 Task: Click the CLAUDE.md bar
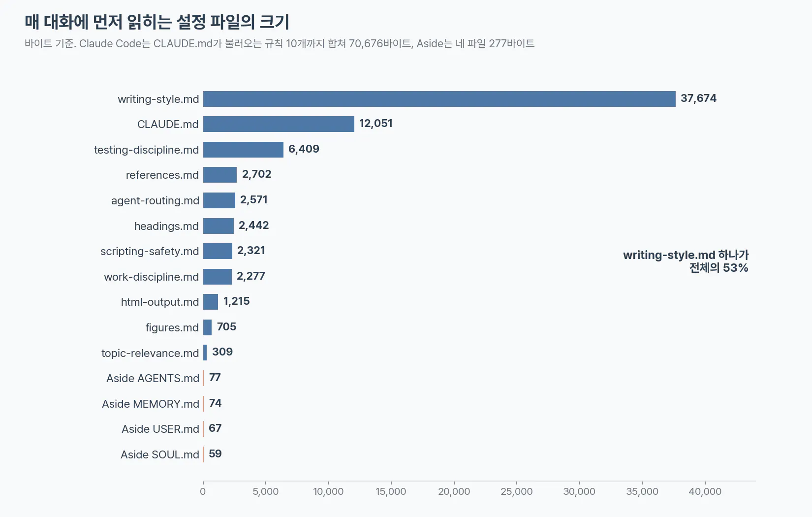(x=279, y=124)
